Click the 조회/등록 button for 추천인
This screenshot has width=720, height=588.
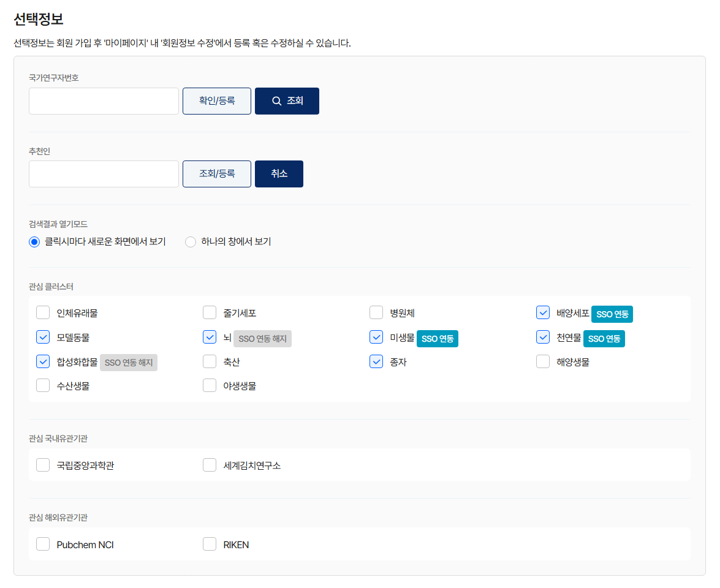[x=217, y=174]
